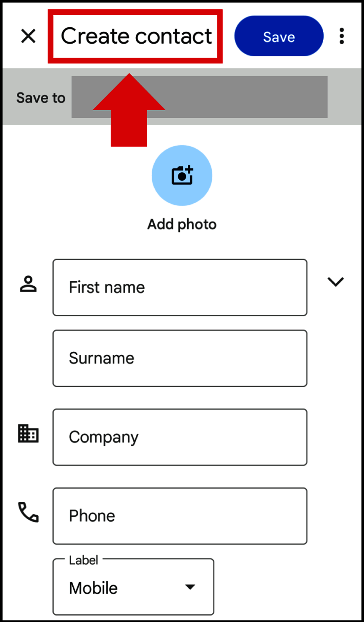Click the Add photo text label
The width and height of the screenshot is (364, 622).
[x=182, y=224]
